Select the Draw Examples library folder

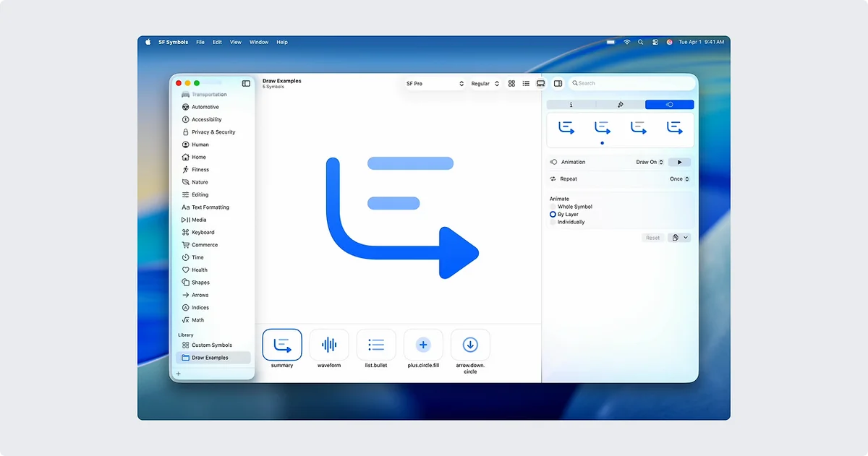[x=213, y=358]
